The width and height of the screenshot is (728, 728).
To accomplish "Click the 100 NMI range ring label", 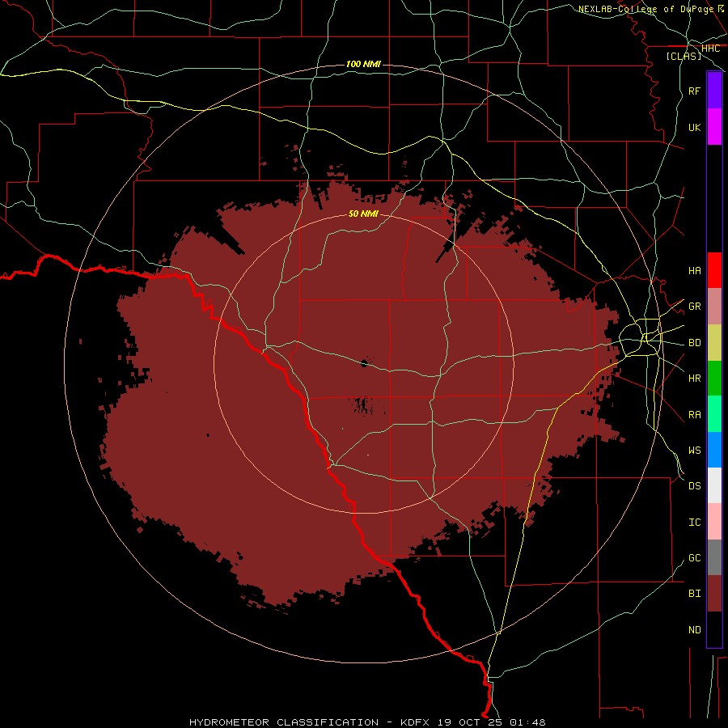I will coord(363,64).
